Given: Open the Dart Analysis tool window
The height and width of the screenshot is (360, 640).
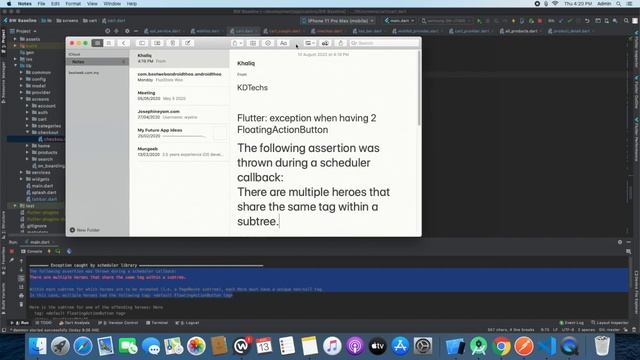Looking at the screenshot, I should (73, 323).
